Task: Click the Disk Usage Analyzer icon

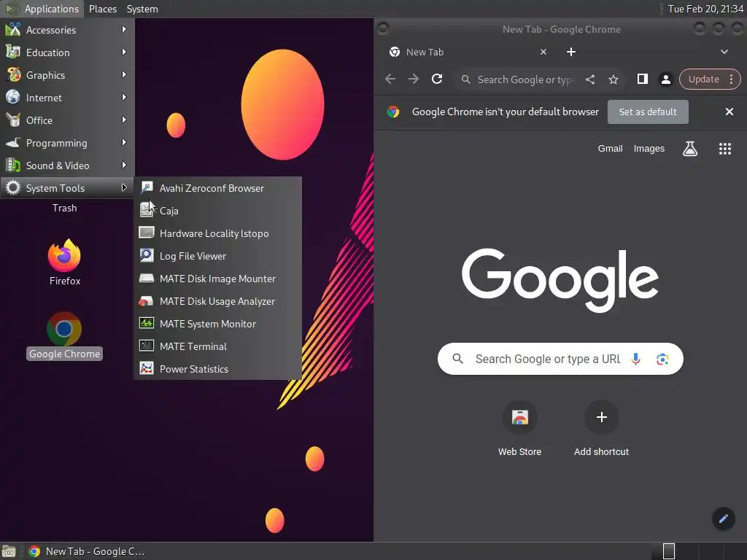Action: click(146, 301)
